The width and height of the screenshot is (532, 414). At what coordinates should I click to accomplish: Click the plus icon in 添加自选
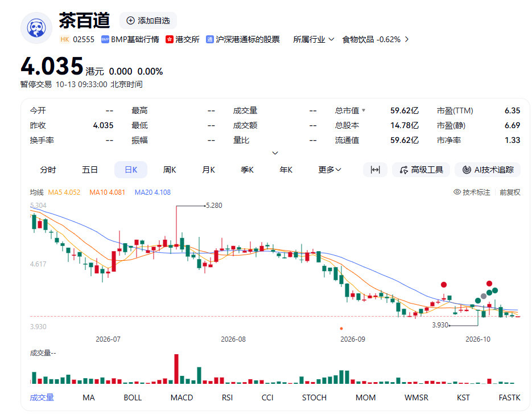tap(130, 21)
